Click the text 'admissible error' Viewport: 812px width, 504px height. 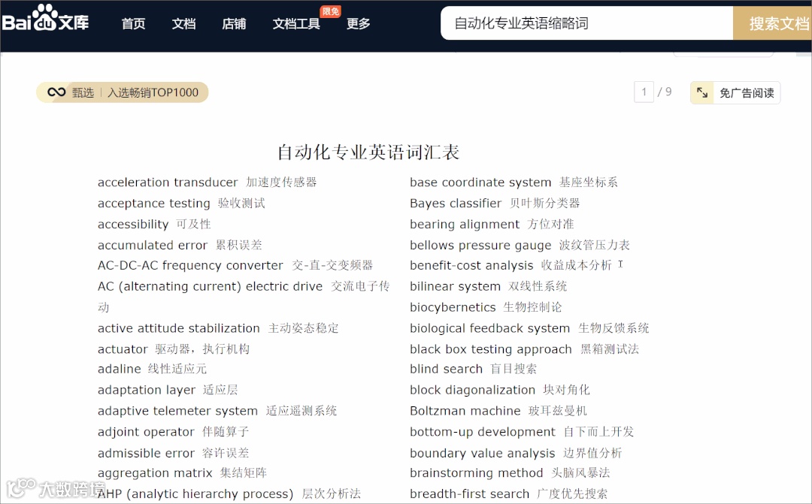click(x=146, y=453)
